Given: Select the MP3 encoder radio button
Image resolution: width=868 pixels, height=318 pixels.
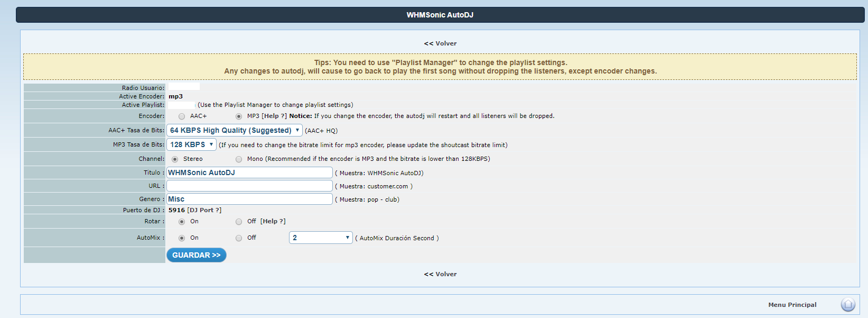Looking at the screenshot, I should [239, 116].
